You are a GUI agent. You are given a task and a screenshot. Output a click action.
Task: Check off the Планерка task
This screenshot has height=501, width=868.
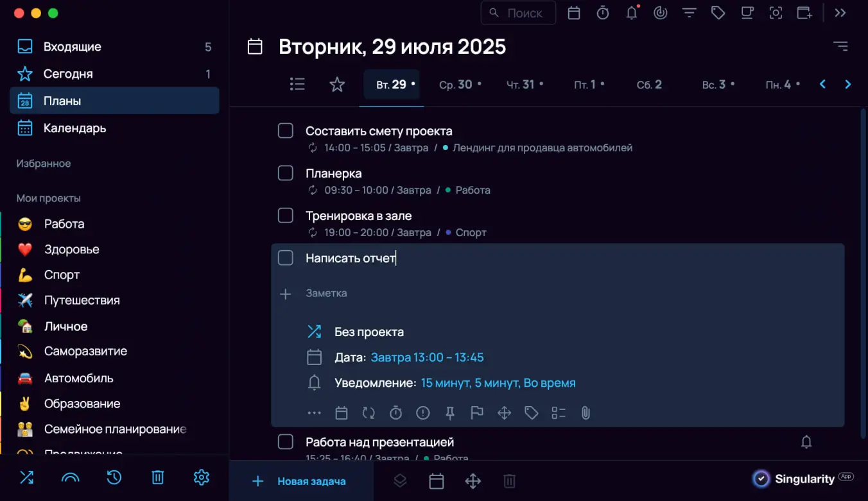(286, 173)
